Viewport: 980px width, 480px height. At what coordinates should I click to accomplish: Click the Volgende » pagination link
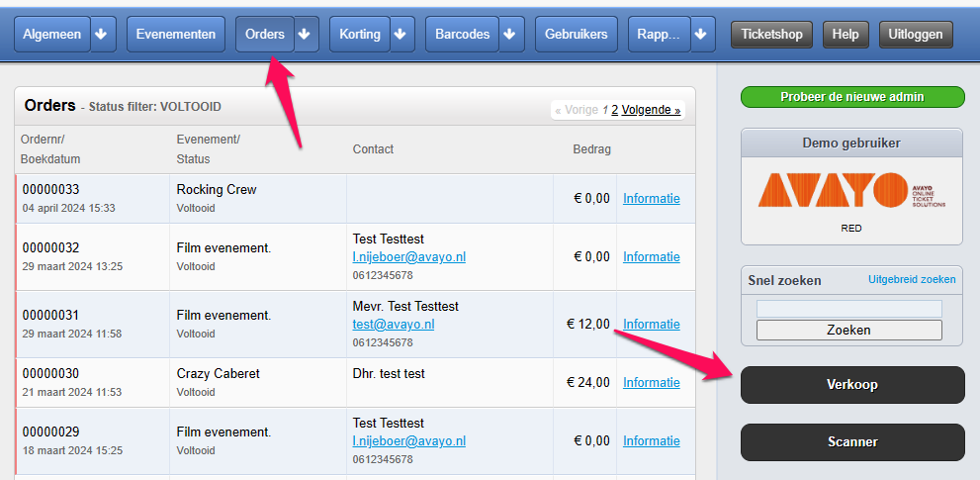[651, 110]
